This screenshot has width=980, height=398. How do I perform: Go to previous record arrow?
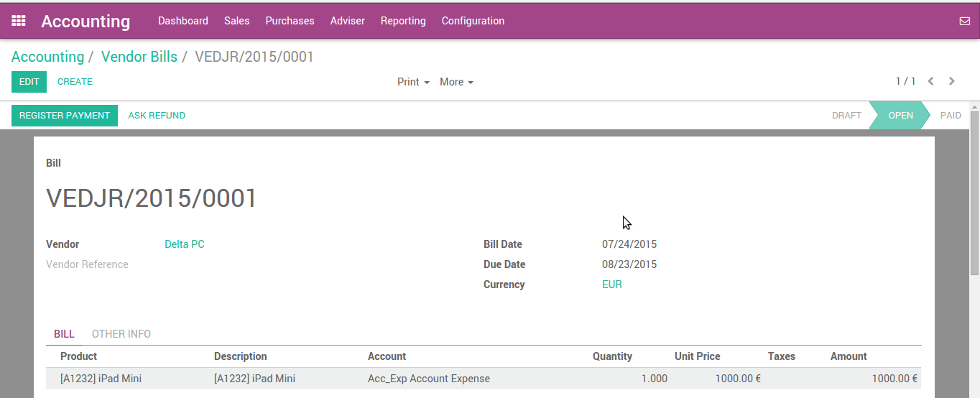click(931, 81)
